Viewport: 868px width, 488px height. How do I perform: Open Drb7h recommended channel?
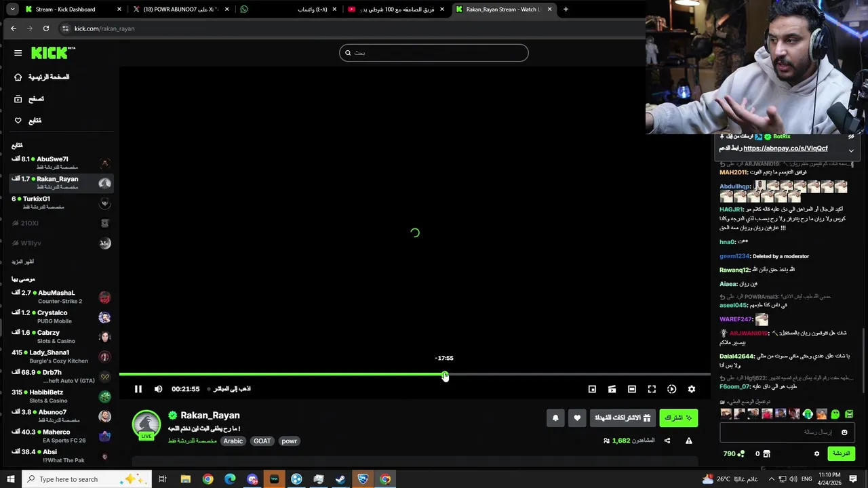tap(61, 376)
